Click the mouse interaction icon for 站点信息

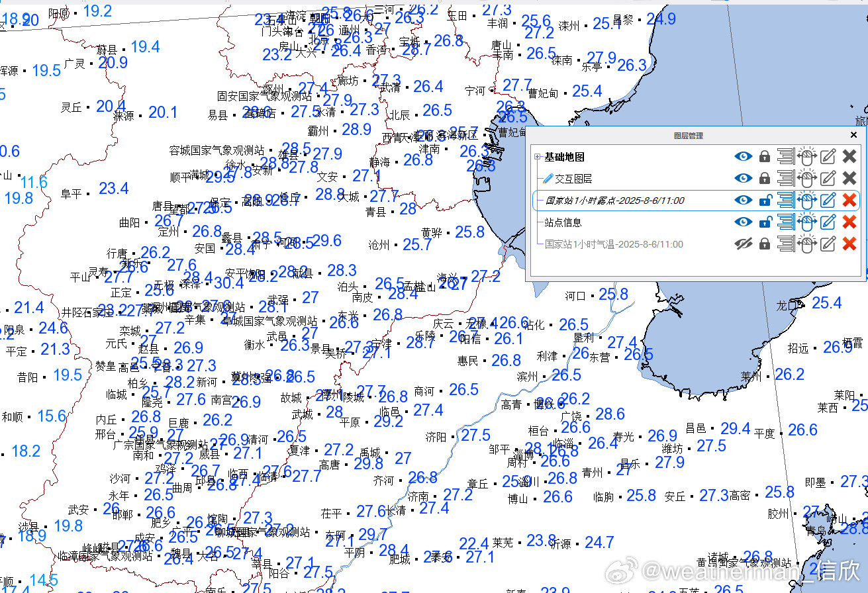pos(806,222)
